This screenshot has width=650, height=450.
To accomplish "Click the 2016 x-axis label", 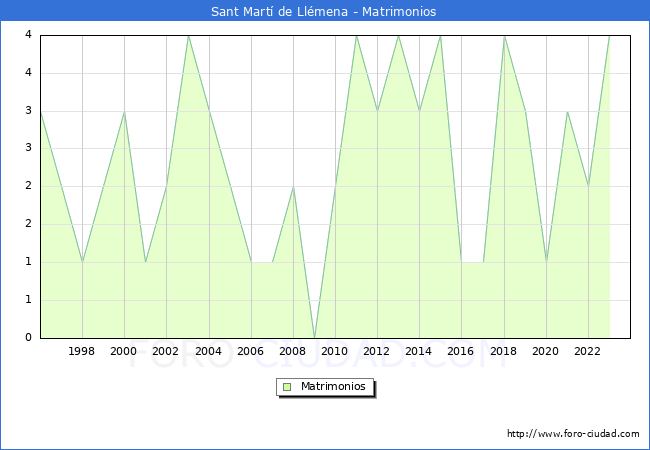I will (461, 351).
